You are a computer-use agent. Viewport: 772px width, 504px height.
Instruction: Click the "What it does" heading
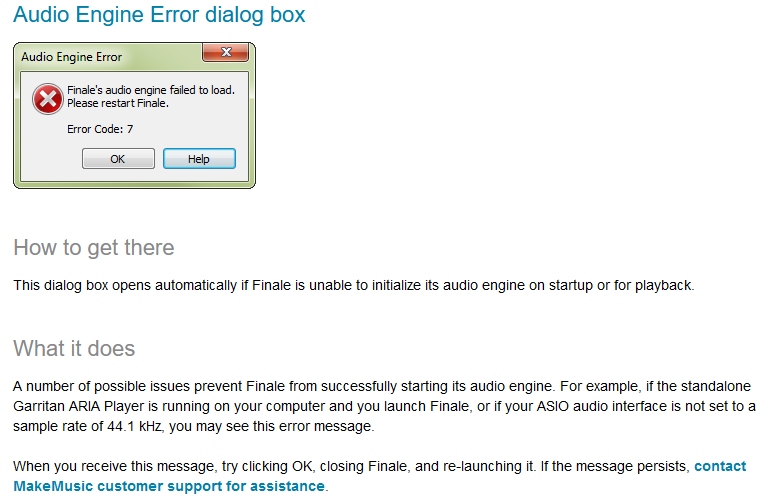pyautogui.click(x=74, y=349)
